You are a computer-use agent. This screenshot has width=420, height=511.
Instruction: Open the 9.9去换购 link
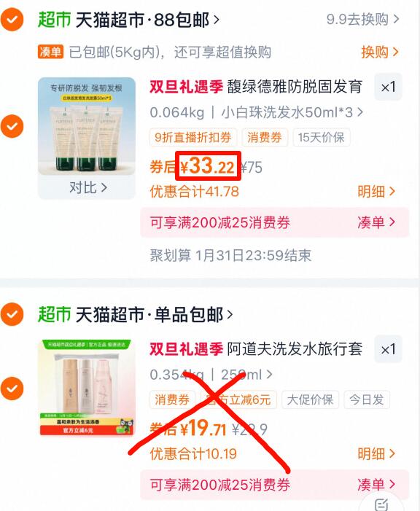(362, 20)
